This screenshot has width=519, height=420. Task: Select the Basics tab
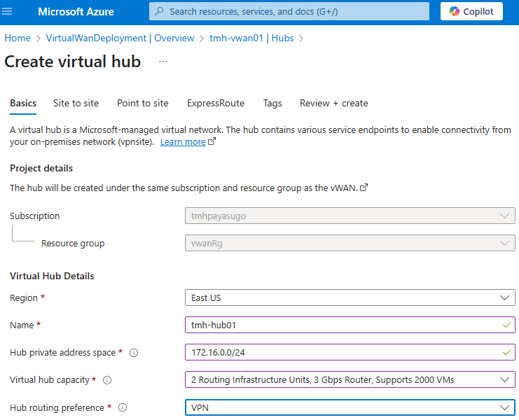click(23, 103)
